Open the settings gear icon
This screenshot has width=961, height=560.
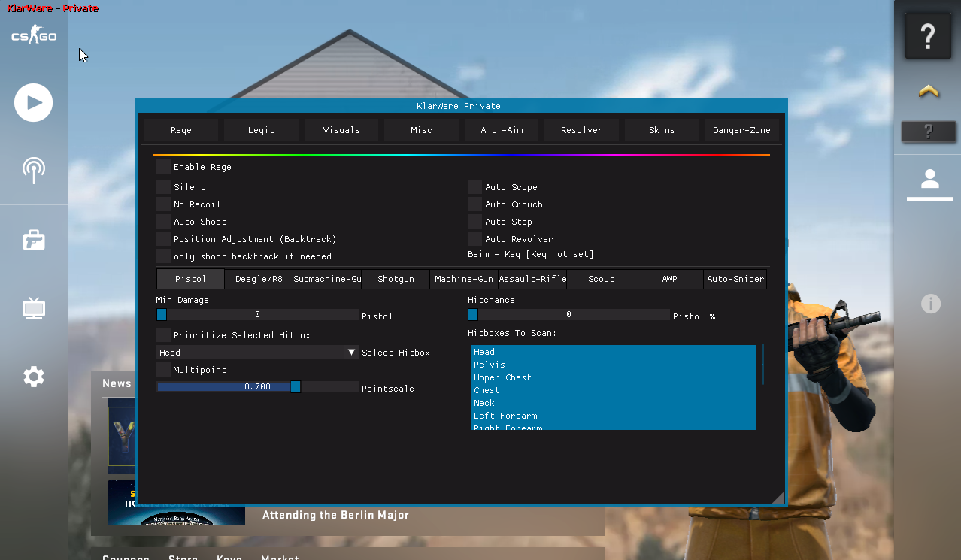tap(33, 377)
